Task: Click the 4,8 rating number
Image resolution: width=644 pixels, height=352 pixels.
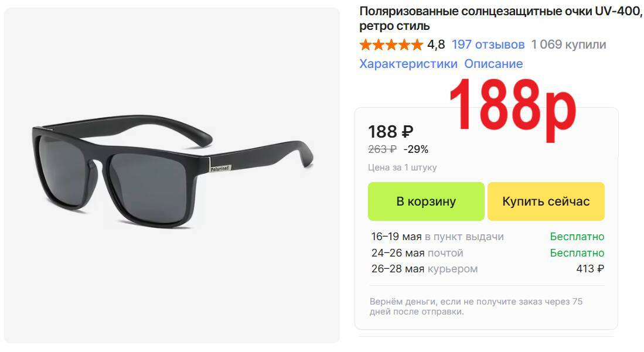Action: tap(436, 45)
